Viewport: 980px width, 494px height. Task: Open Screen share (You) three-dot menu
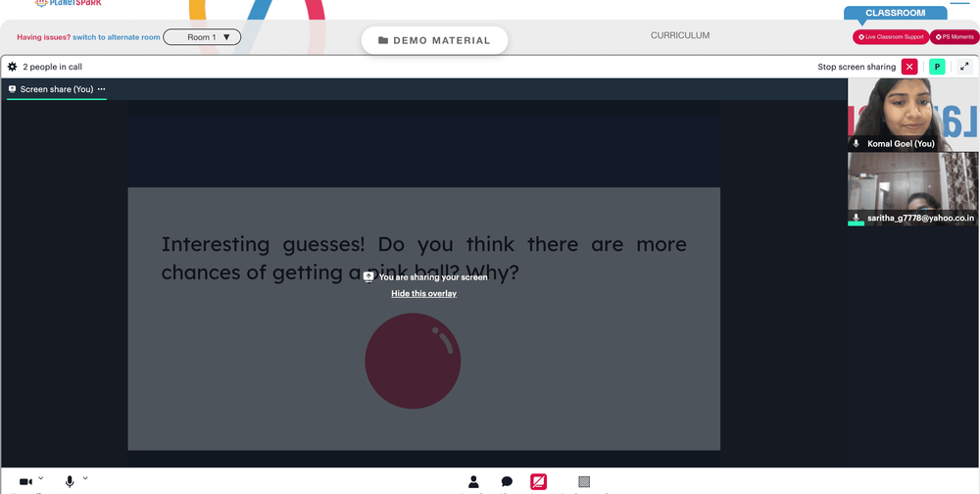click(101, 89)
